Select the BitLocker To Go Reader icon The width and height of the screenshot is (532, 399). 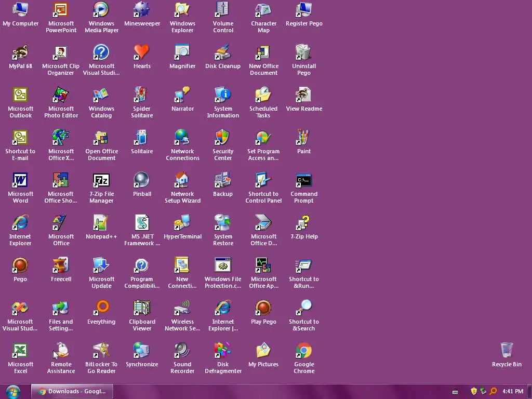click(x=101, y=351)
